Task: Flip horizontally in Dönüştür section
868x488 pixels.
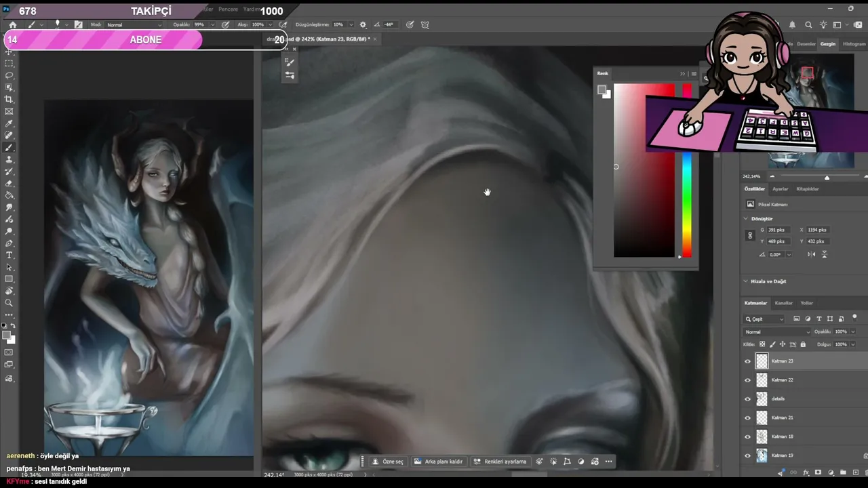Action: pyautogui.click(x=812, y=254)
